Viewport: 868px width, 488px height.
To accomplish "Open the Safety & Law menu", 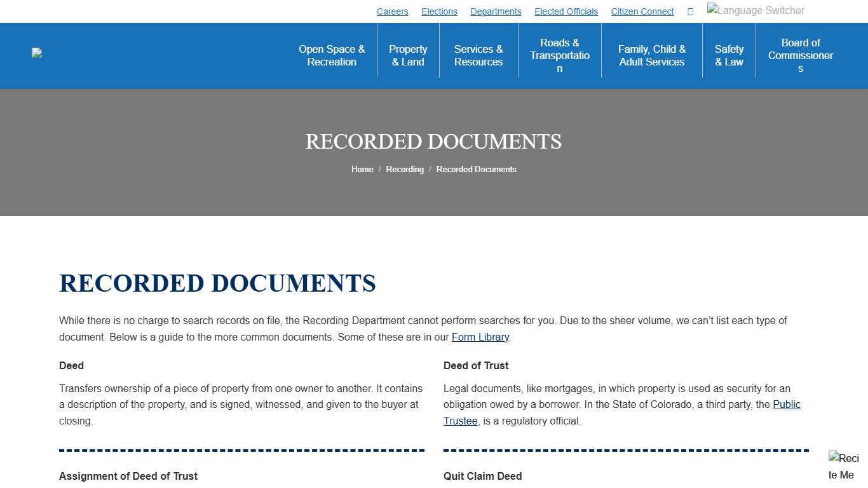I will 729,55.
